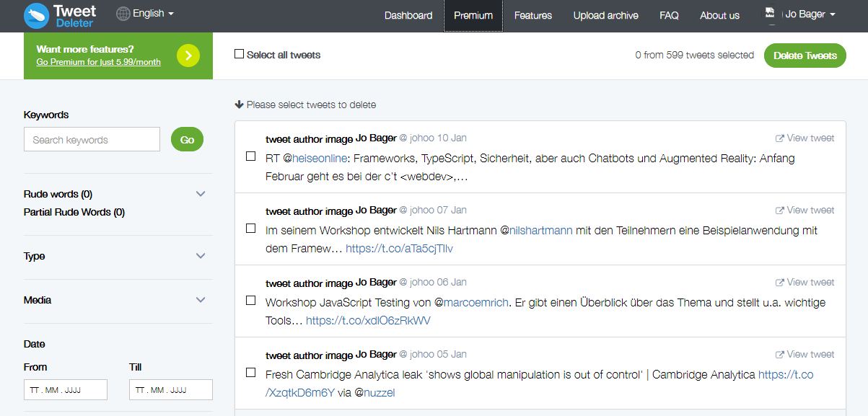This screenshot has height=416, width=868.
Task: Click external link icon of 10 Jan tweet
Action: coord(779,138)
